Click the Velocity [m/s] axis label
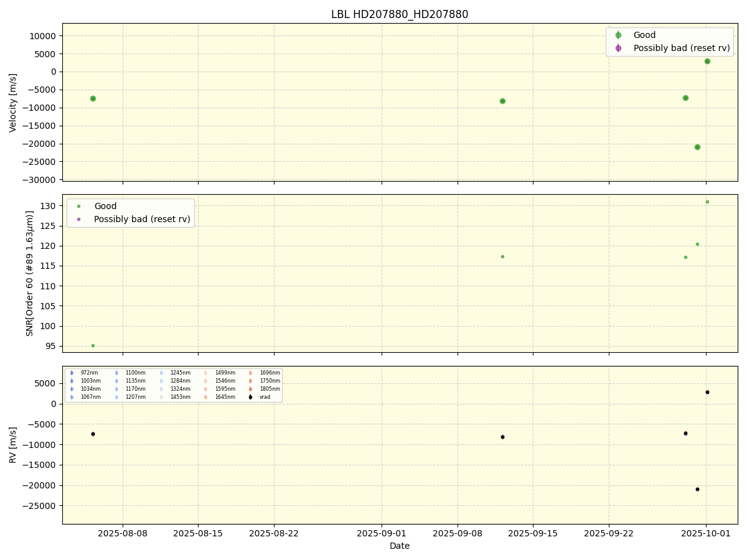The width and height of the screenshot is (747, 560). click(x=13, y=103)
